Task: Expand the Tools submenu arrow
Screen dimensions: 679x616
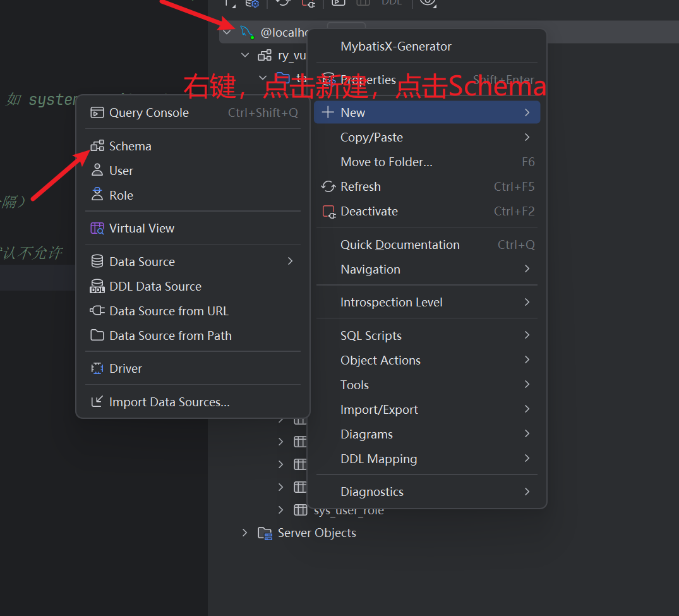Action: 527,384
